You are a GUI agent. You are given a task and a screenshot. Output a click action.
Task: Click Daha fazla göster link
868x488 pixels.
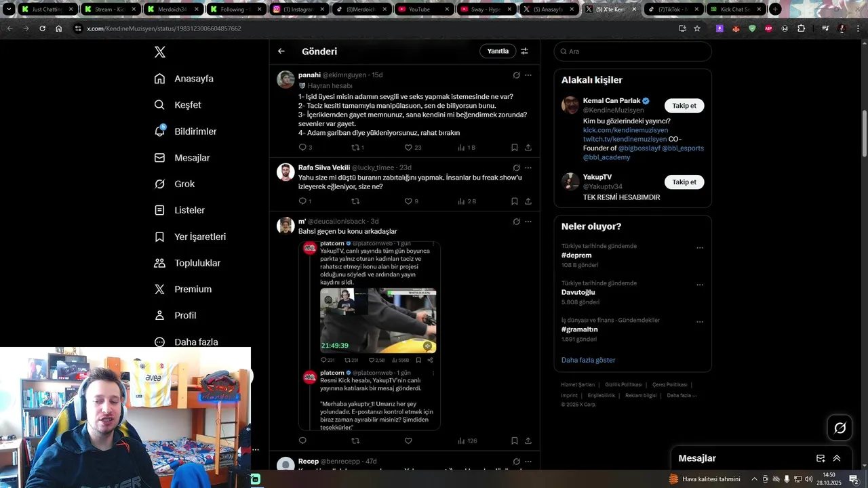click(x=589, y=360)
